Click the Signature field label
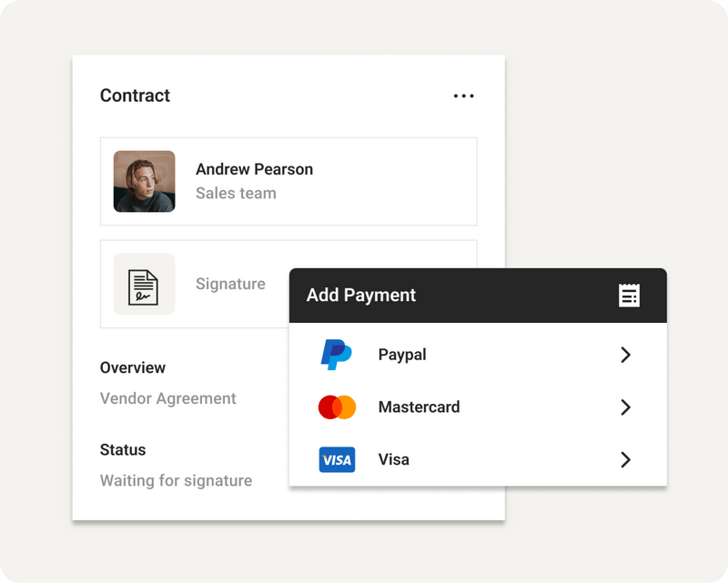 [x=230, y=284]
